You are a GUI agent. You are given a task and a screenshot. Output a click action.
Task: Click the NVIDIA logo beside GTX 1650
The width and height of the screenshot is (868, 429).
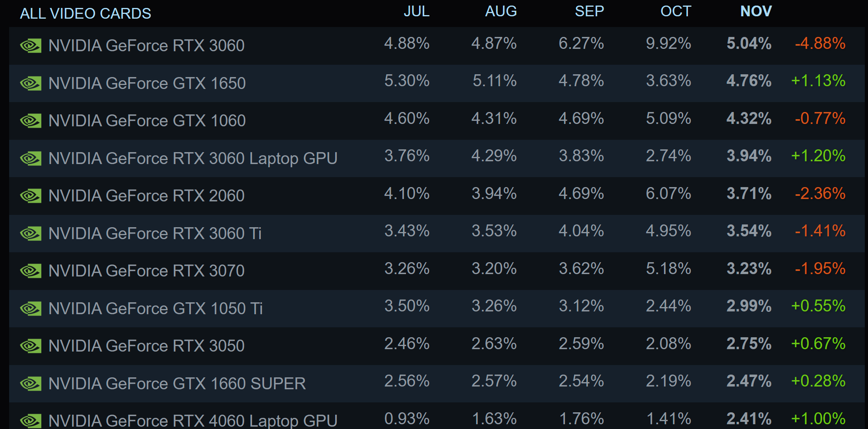(31, 84)
